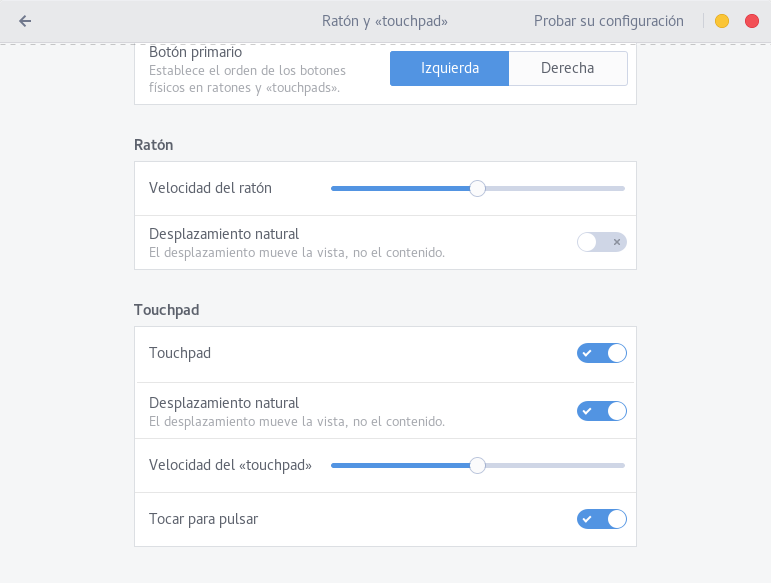Screen dimensions: 771x583
Task: Select Izquierda as primary button
Action: [450, 69]
